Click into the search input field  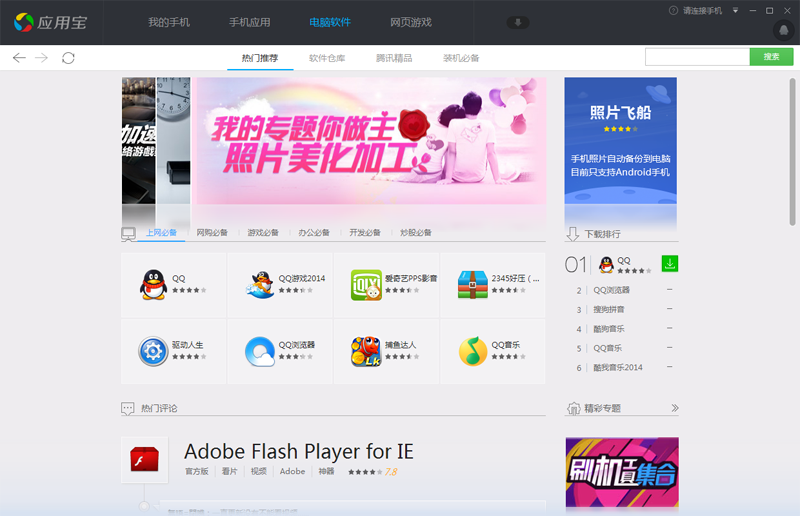pos(697,57)
